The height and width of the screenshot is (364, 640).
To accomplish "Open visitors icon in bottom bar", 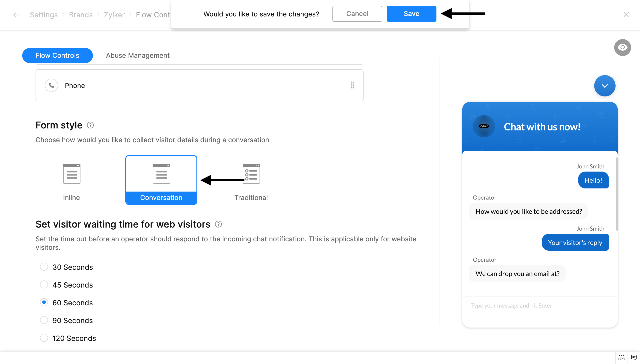I will (621, 358).
